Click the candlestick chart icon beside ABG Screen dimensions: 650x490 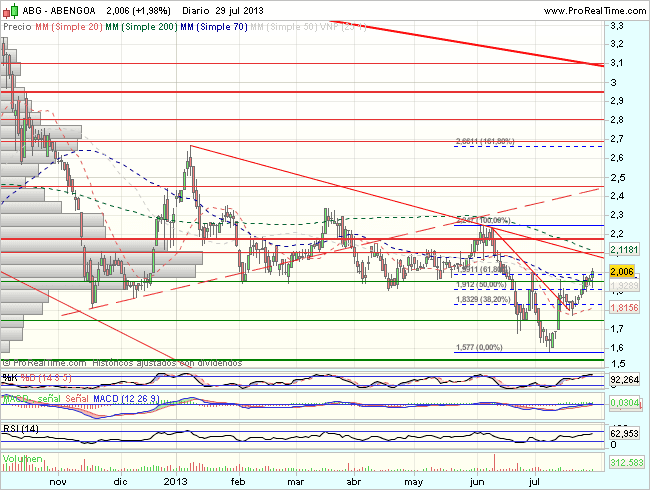click(8, 10)
